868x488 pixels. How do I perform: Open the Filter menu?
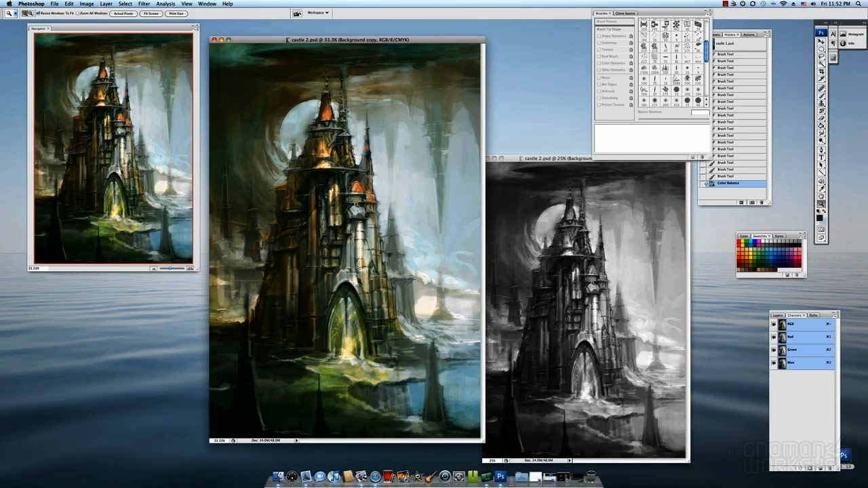tap(144, 4)
